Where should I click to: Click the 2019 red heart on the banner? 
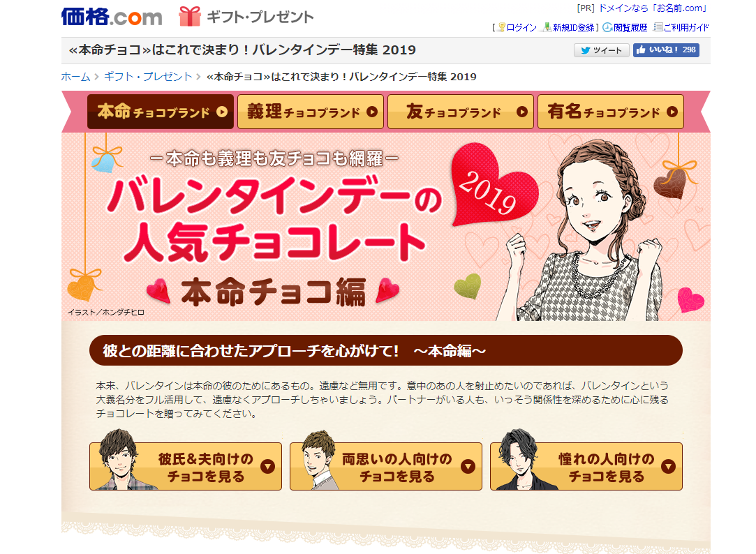point(492,186)
